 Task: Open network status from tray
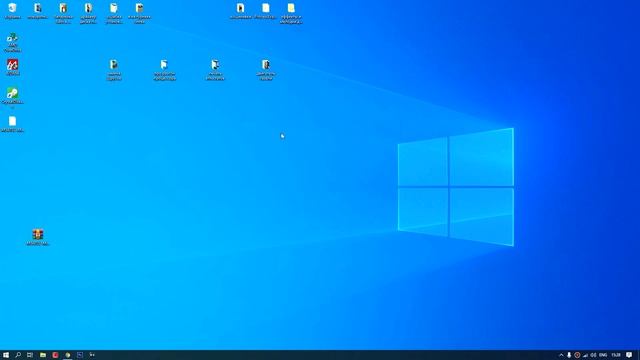pos(585,355)
